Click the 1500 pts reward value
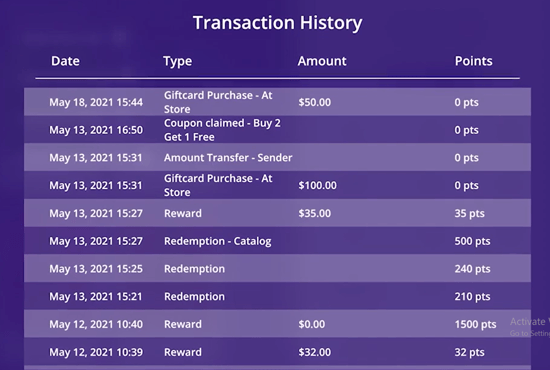 [475, 324]
